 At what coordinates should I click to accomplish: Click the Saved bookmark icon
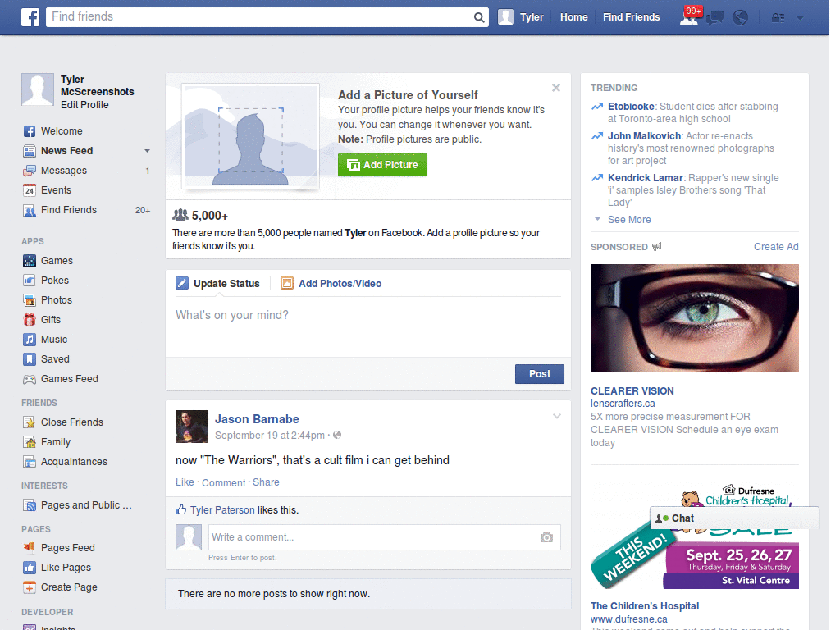point(30,359)
